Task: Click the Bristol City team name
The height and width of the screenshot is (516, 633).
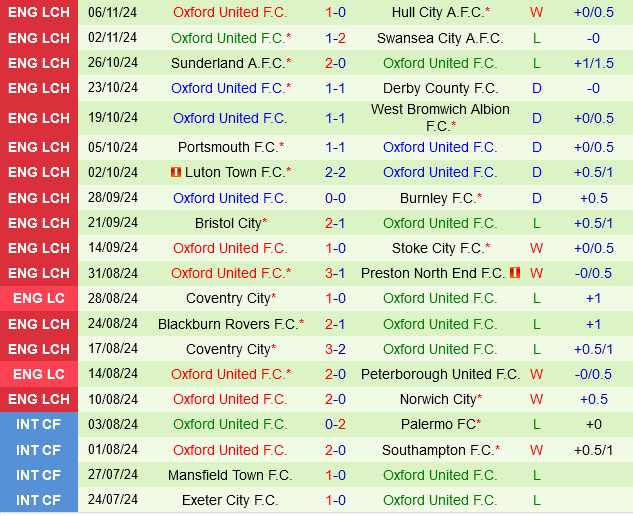Action: click(227, 223)
